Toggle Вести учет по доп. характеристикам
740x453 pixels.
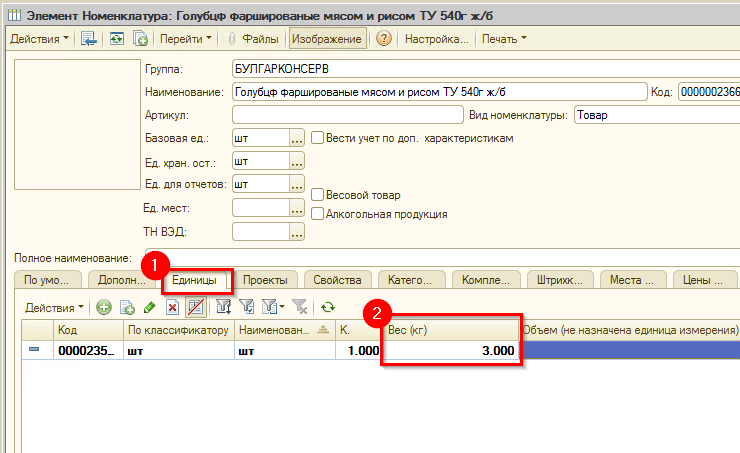pos(318,138)
